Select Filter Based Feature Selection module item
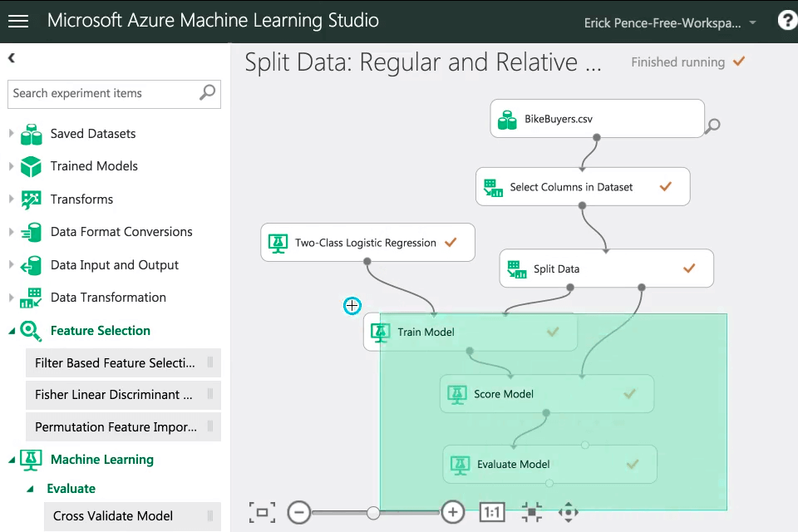The image size is (798, 532). pyautogui.click(x=123, y=363)
